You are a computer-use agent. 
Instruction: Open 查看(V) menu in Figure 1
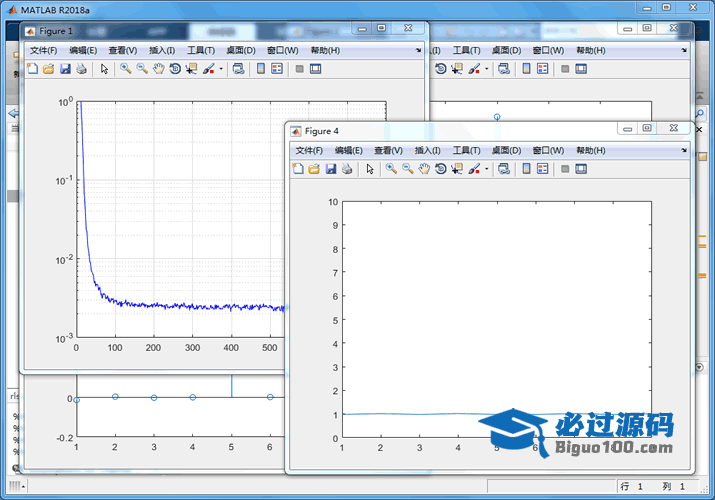coord(123,51)
